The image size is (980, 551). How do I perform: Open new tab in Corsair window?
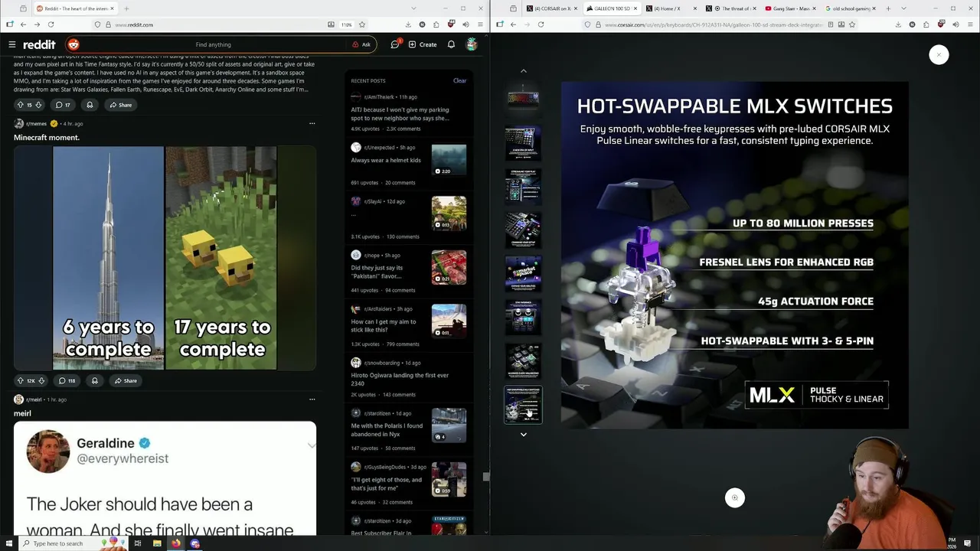pos(888,8)
